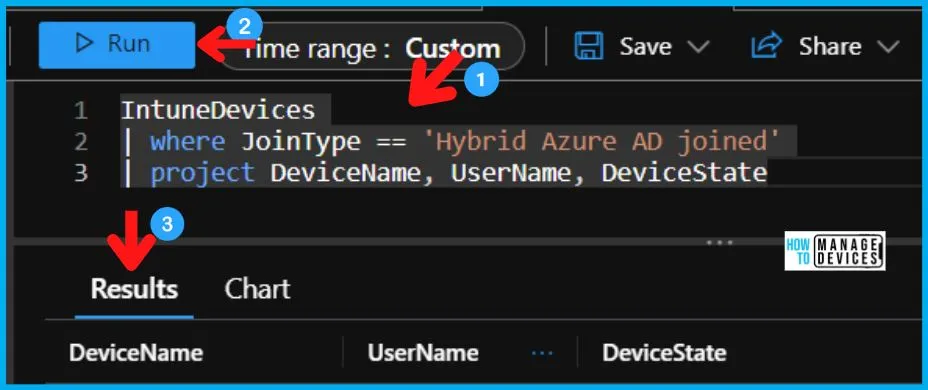
Task: Open the Time range Custom picker
Action: (371, 47)
